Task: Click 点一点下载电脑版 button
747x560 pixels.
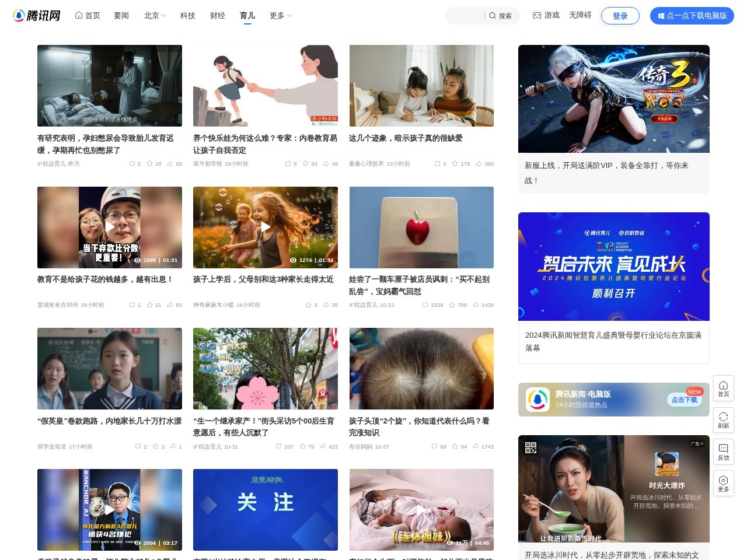Action: [x=692, y=16]
